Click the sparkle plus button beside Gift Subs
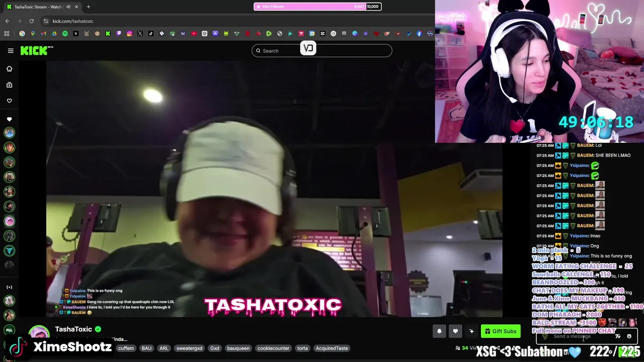644x362 pixels. [x=471, y=331]
